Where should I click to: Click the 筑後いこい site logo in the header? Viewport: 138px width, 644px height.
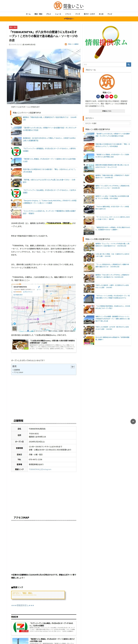tap(69, 6)
